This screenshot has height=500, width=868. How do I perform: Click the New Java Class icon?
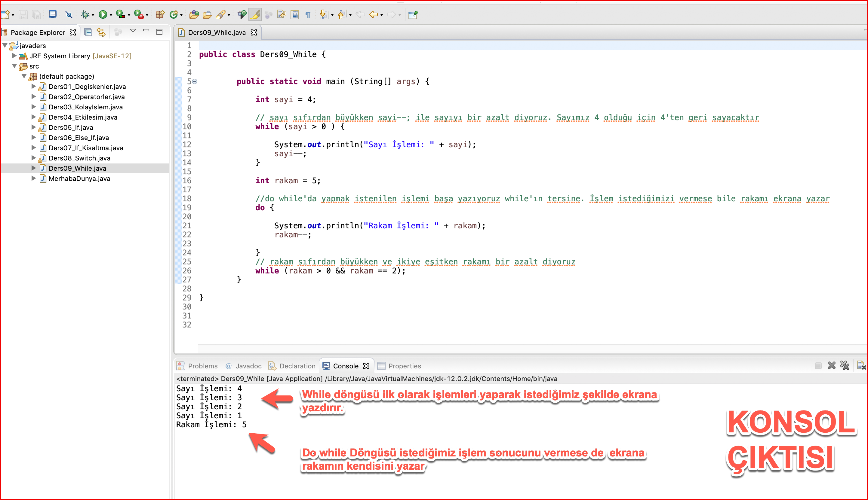174,14
